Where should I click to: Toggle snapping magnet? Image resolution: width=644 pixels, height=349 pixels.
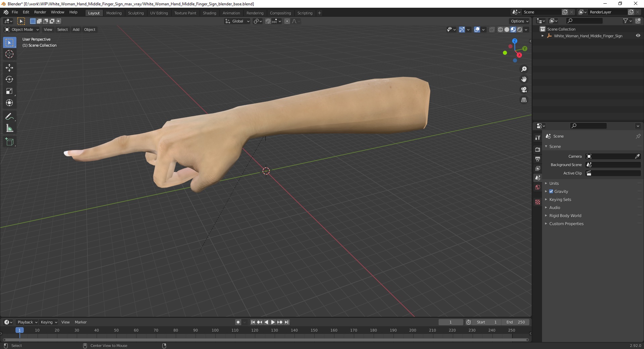coord(268,21)
